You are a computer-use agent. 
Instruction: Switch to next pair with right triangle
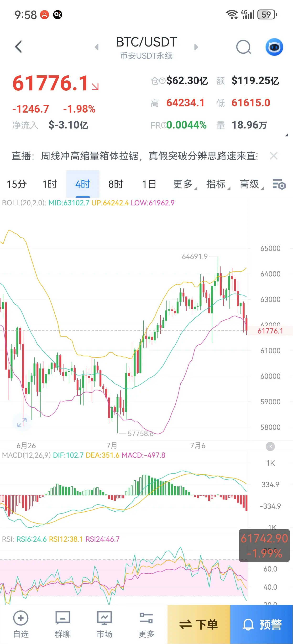(x=196, y=47)
